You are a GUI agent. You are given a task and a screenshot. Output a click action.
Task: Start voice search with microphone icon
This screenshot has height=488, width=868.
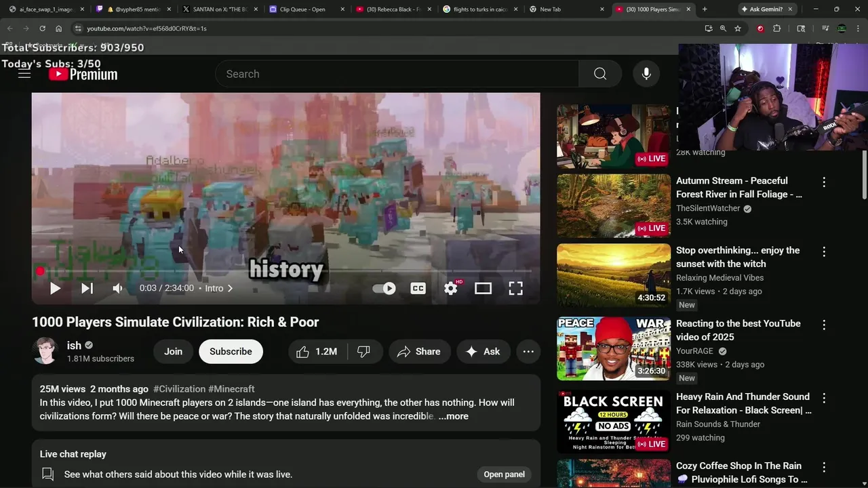[646, 74]
